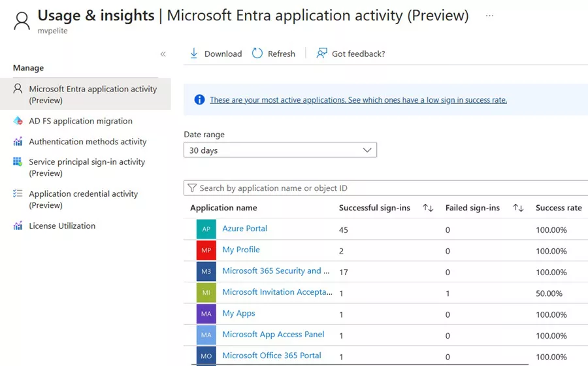Click the successful sign-ins value 2 for My Profile
This screenshot has height=366, width=588.
341,251
